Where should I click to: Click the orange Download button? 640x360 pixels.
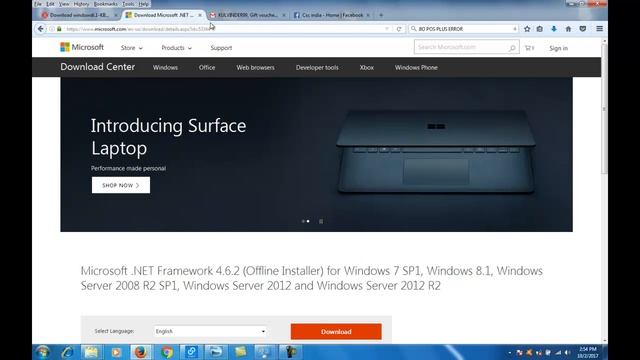coord(336,331)
